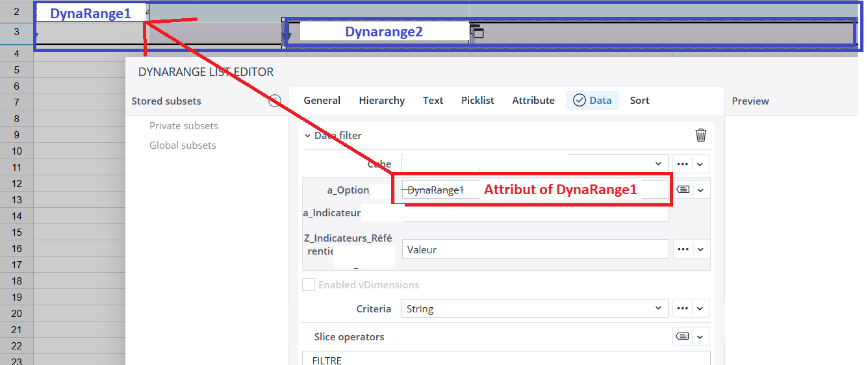Select row 7 header in spreadsheet
This screenshot has width=868, height=365.
point(16,103)
